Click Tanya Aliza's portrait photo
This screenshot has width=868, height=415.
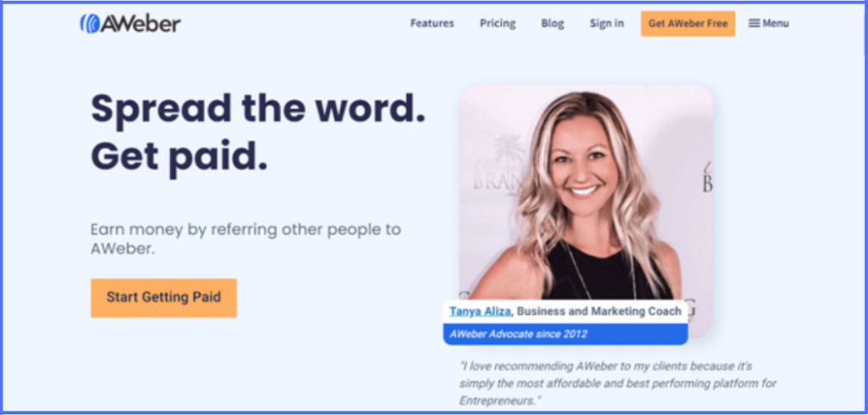tap(586, 194)
